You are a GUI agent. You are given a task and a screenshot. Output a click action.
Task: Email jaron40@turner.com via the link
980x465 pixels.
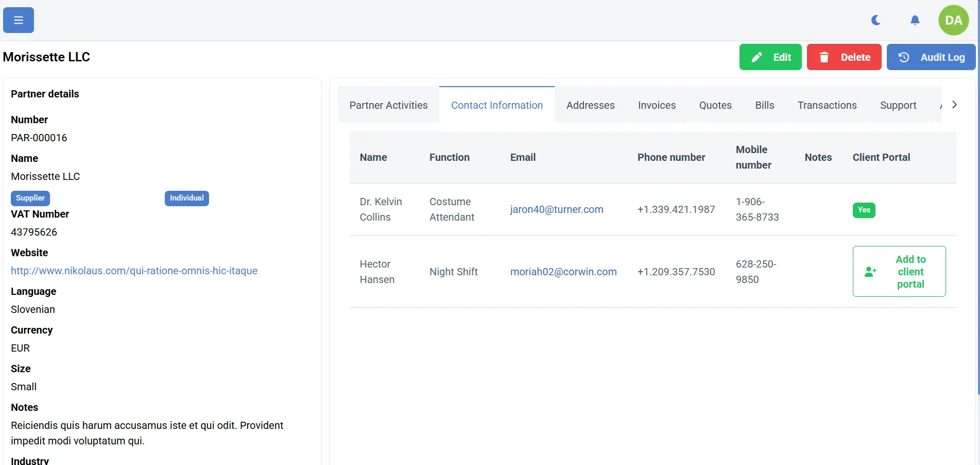pyautogui.click(x=557, y=209)
